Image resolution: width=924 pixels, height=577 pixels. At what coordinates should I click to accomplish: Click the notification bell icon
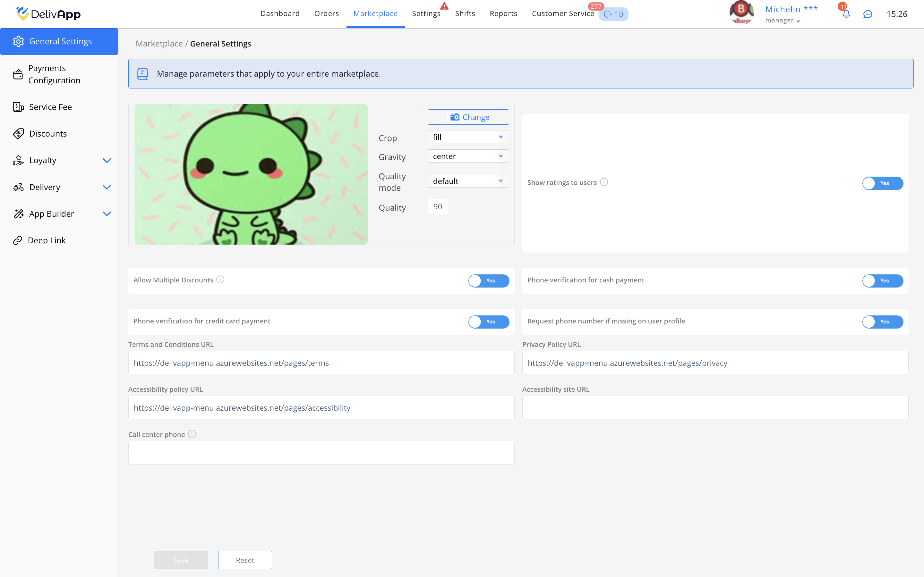tap(846, 14)
